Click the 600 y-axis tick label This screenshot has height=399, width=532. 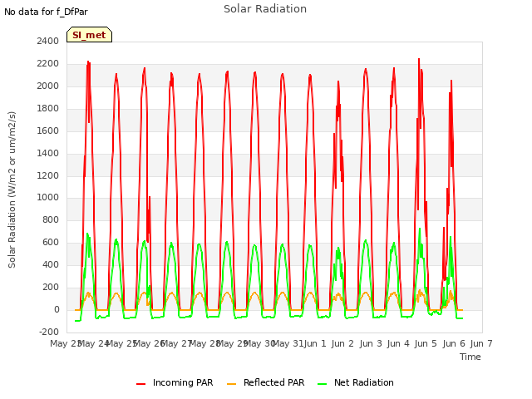51,242
